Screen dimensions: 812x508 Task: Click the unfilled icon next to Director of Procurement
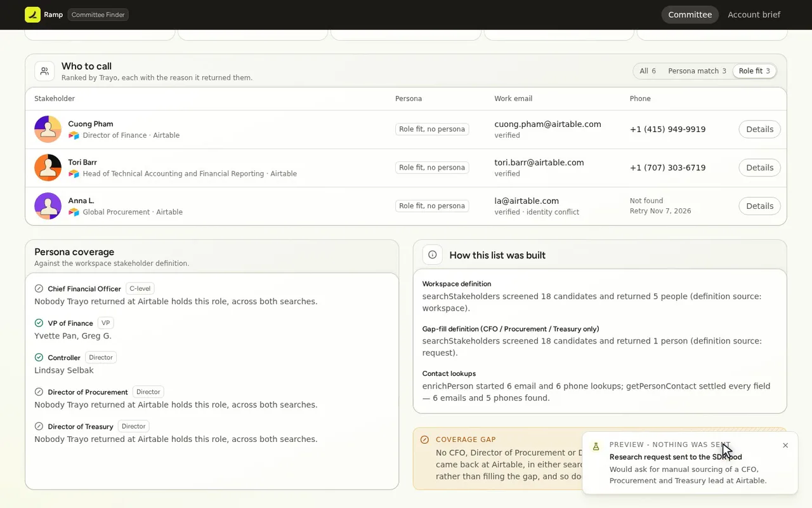tap(39, 392)
